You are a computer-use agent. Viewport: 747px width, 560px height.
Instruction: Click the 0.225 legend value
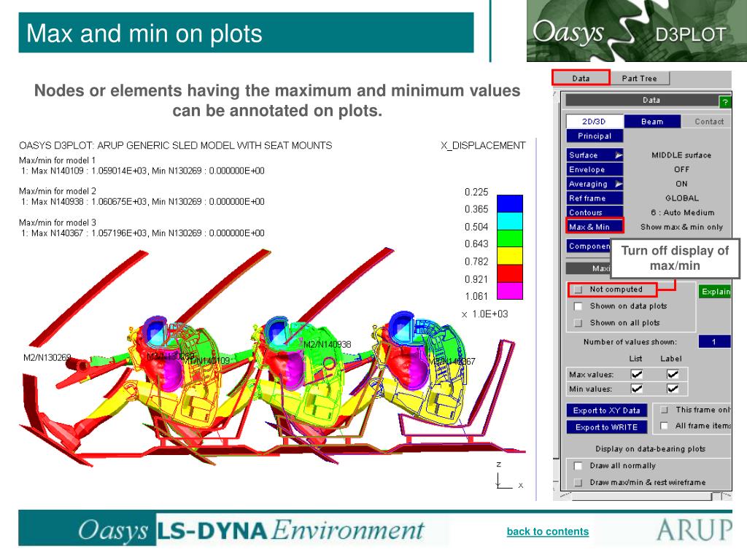point(476,192)
